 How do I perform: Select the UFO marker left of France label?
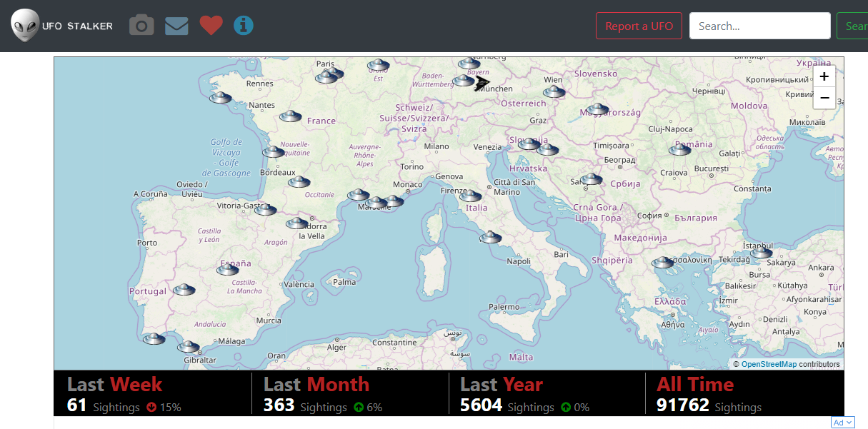point(290,116)
